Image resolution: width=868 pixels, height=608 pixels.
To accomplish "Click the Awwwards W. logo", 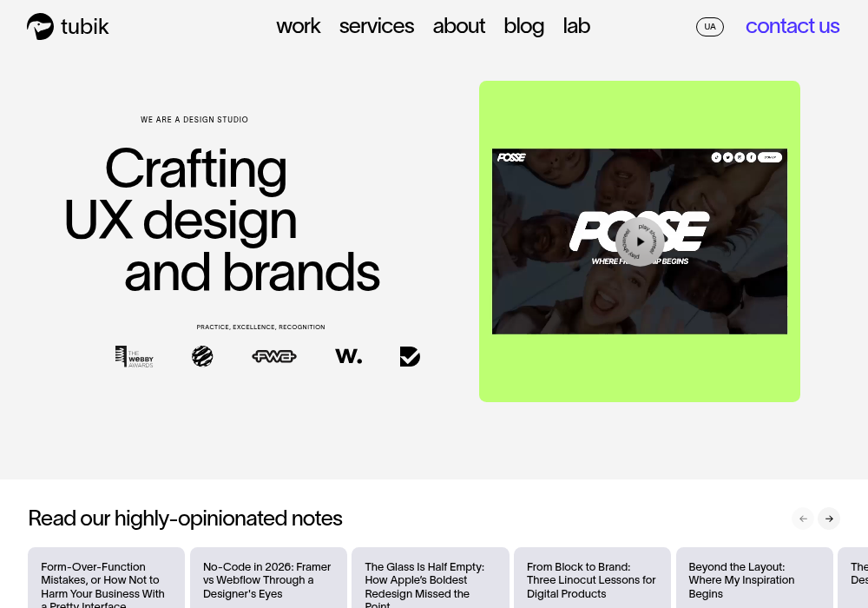I will point(349,356).
